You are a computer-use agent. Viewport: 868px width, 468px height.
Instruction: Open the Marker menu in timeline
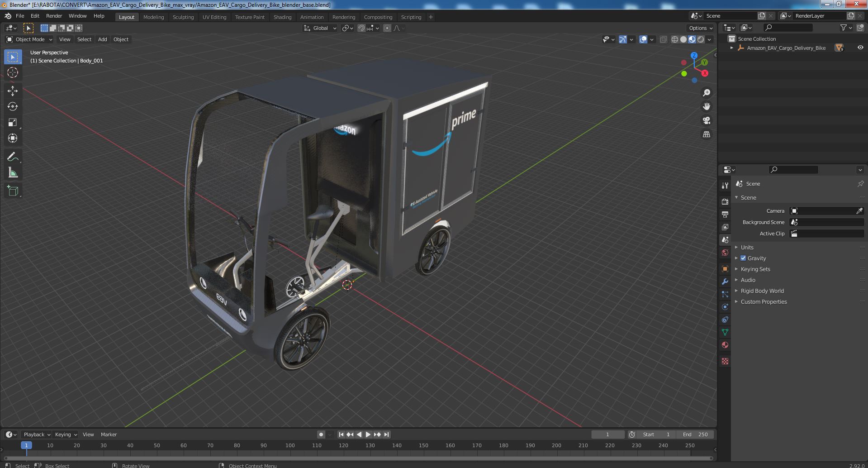[109, 435]
